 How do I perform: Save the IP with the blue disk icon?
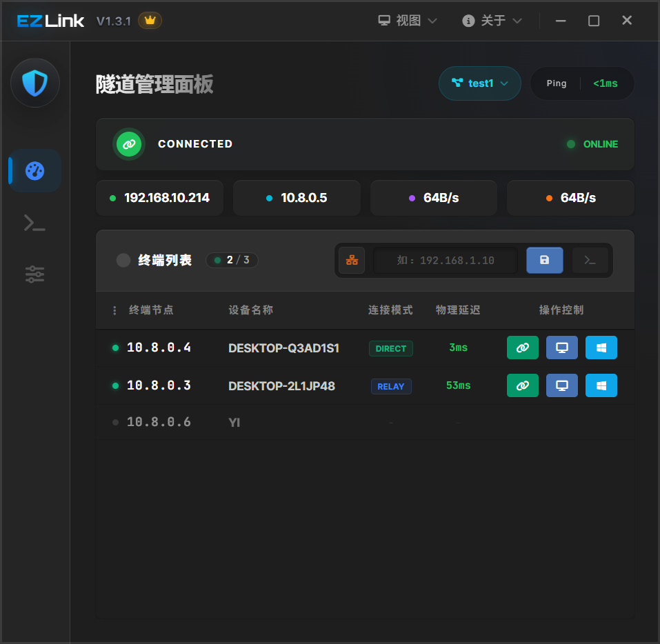544,260
